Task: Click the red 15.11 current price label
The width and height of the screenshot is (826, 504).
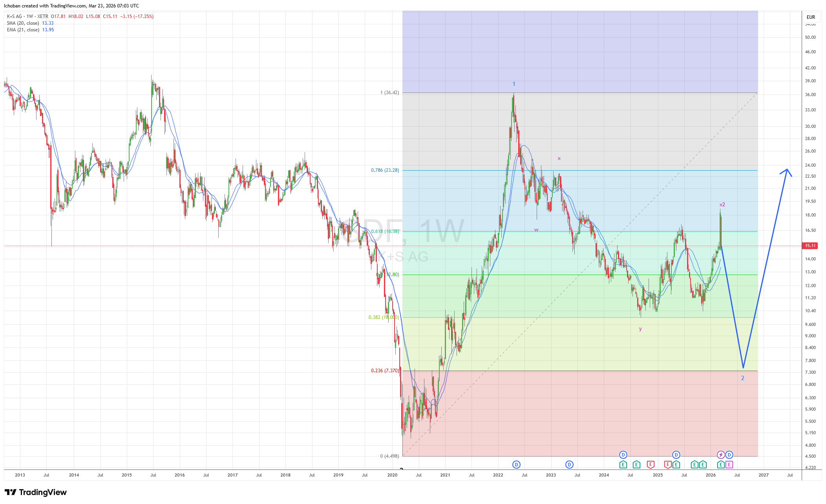Action: 810,246
